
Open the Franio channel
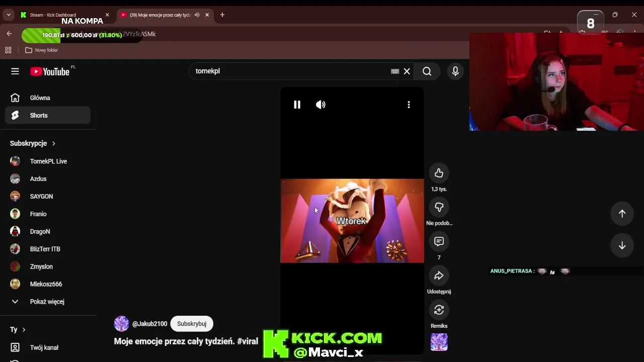pyautogui.click(x=48, y=214)
